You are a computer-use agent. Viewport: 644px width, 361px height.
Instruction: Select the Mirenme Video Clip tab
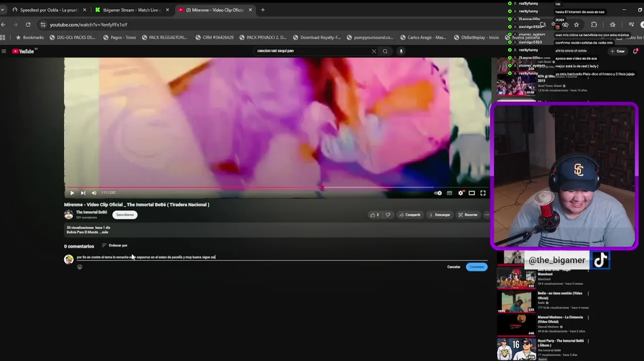point(214,10)
